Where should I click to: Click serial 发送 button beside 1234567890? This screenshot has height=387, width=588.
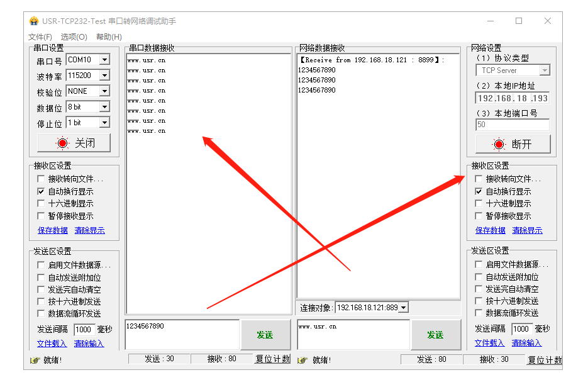coord(265,335)
